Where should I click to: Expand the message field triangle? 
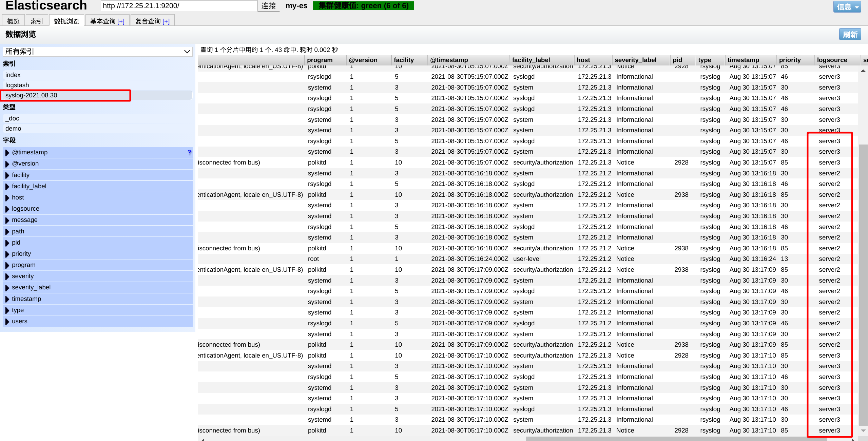pos(7,220)
